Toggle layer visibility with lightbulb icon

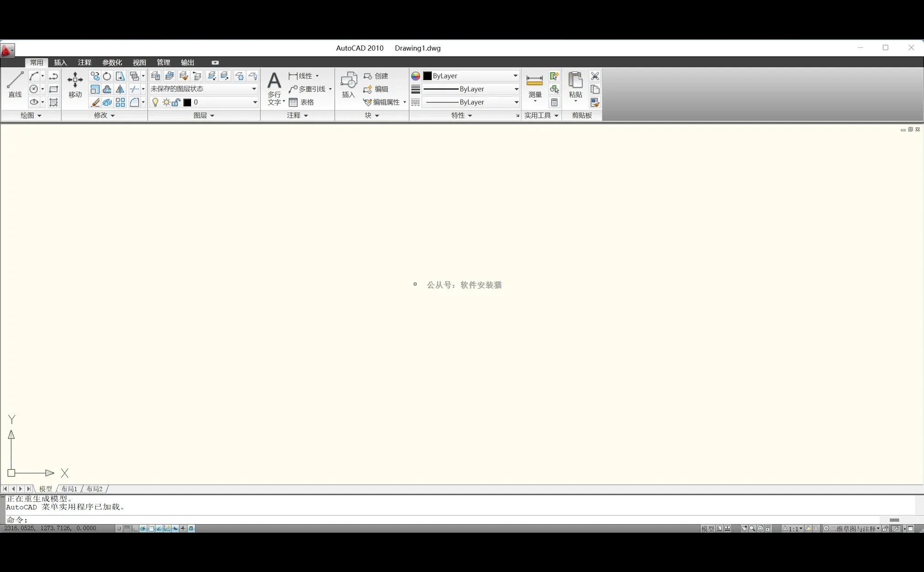coord(155,102)
